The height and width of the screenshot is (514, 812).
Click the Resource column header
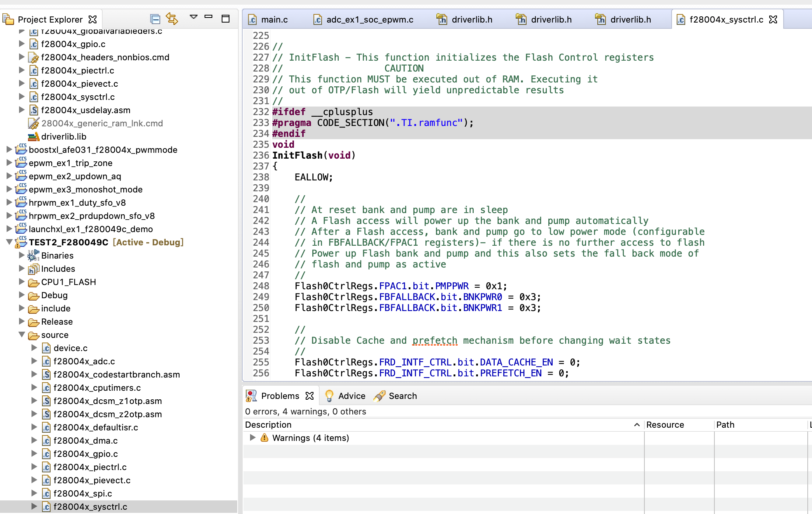point(665,425)
